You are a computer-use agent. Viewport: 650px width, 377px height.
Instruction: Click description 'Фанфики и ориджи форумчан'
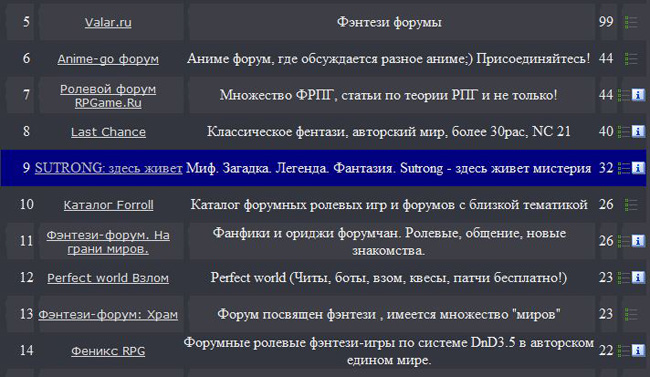(x=389, y=241)
